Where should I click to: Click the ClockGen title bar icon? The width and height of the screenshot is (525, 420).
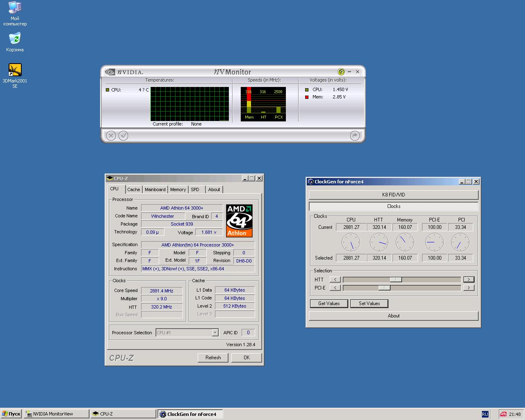tap(311, 182)
